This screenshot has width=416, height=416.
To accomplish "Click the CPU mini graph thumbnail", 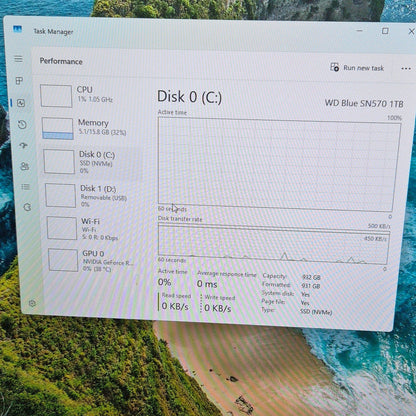I will click(x=56, y=96).
